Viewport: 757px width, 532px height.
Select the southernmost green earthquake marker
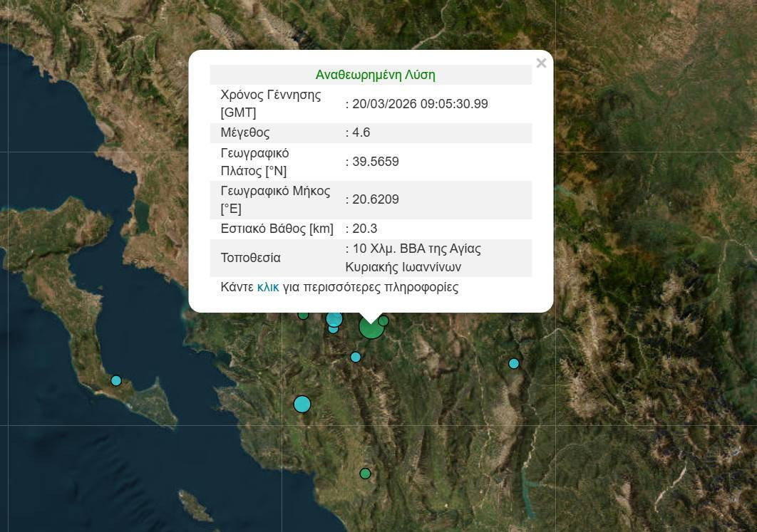(365, 473)
